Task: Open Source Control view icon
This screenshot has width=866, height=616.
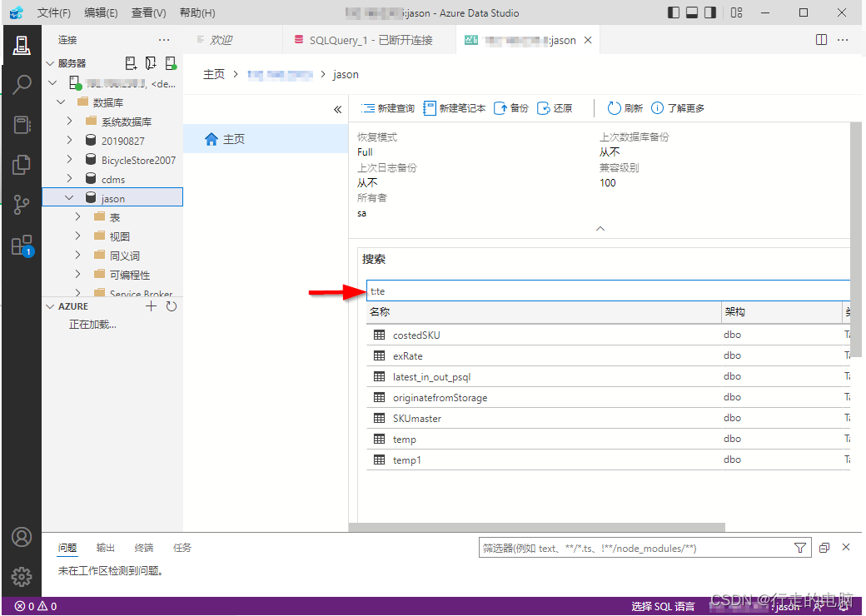Action: click(22, 204)
